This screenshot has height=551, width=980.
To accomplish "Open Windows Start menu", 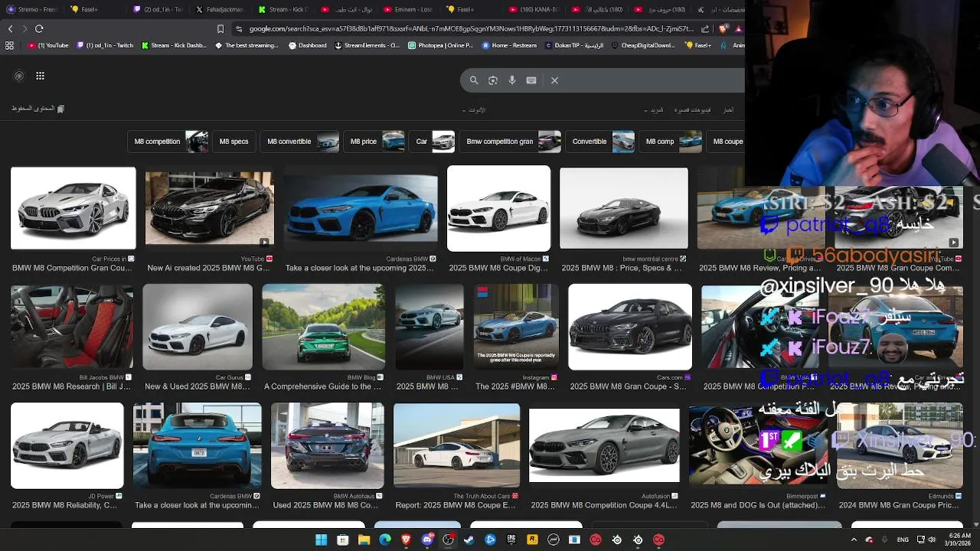I will [322, 540].
